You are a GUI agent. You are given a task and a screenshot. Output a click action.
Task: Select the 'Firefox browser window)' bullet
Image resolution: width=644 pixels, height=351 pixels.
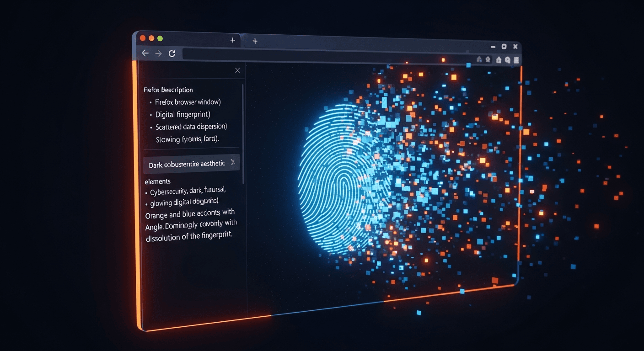click(x=188, y=102)
